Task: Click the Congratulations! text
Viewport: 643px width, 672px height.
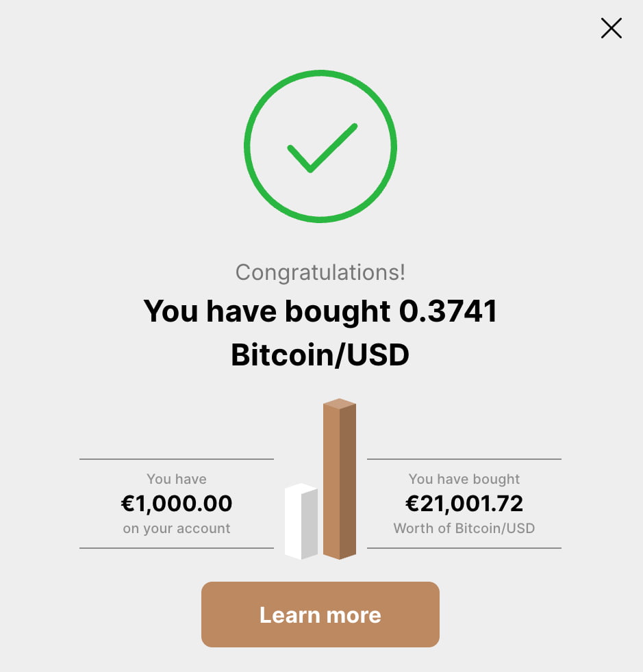Action: (x=320, y=272)
